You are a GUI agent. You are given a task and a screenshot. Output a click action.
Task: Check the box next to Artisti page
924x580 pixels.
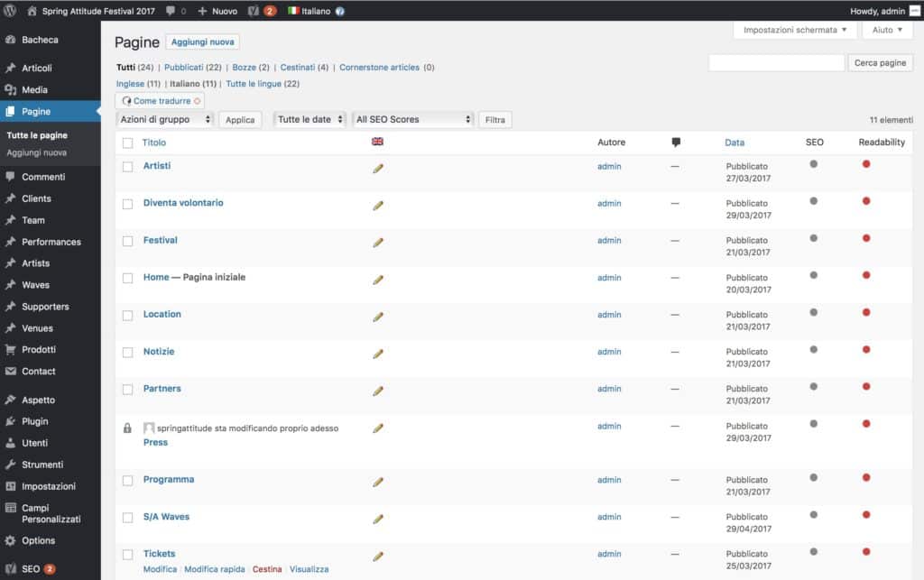127,167
